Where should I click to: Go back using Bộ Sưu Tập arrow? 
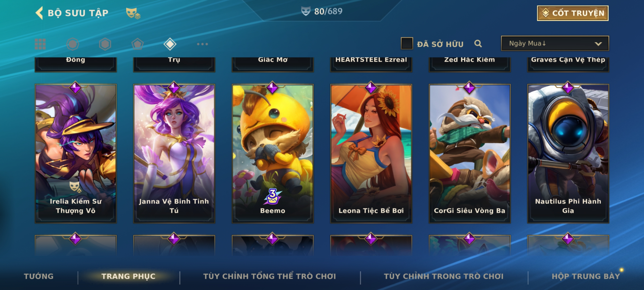[39, 13]
